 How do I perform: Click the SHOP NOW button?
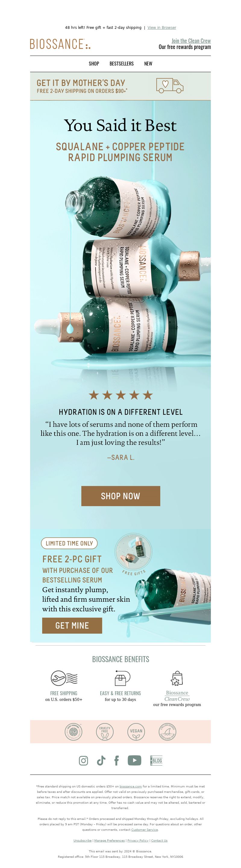[x=121, y=496]
